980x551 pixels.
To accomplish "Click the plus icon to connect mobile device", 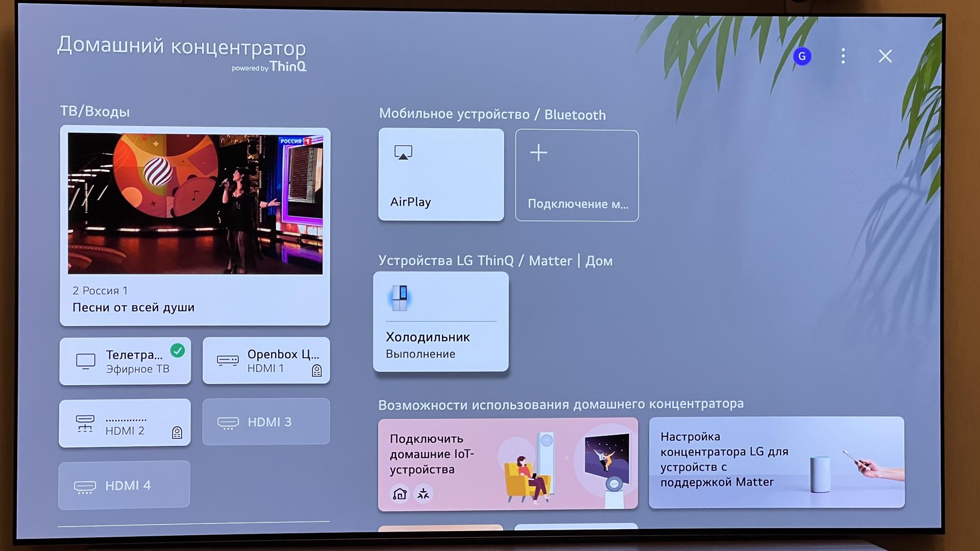I will tap(538, 153).
